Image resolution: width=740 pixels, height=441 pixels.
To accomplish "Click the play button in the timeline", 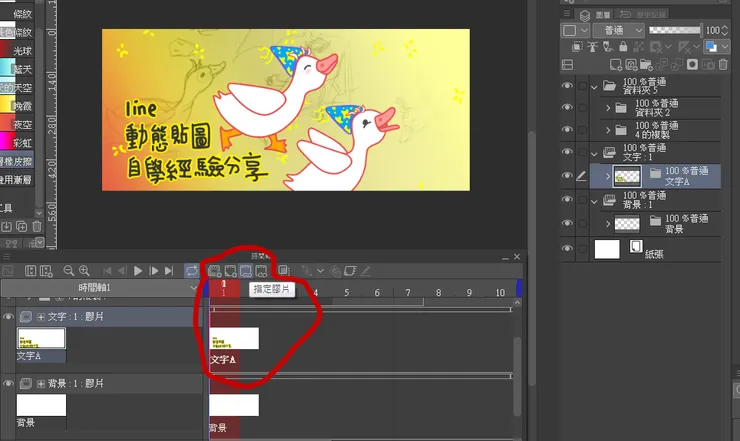I will pyautogui.click(x=139, y=271).
